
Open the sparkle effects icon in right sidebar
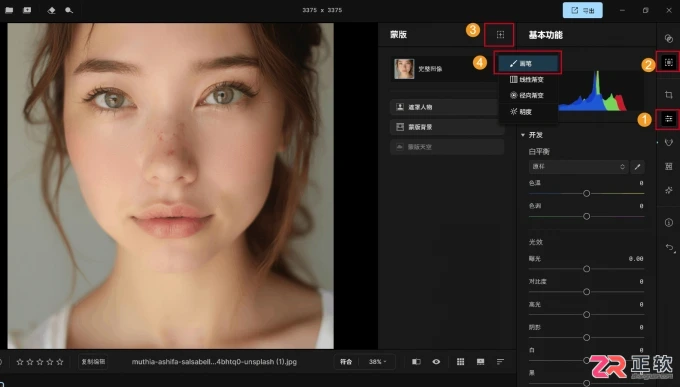coord(668,190)
